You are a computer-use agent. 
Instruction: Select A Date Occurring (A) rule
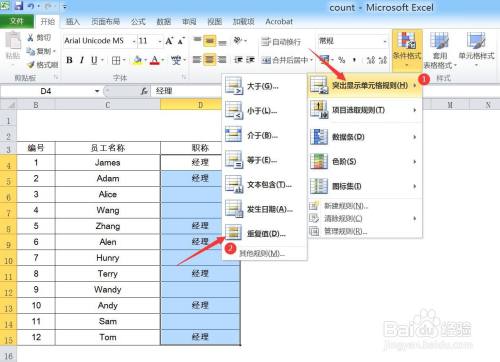[264, 209]
